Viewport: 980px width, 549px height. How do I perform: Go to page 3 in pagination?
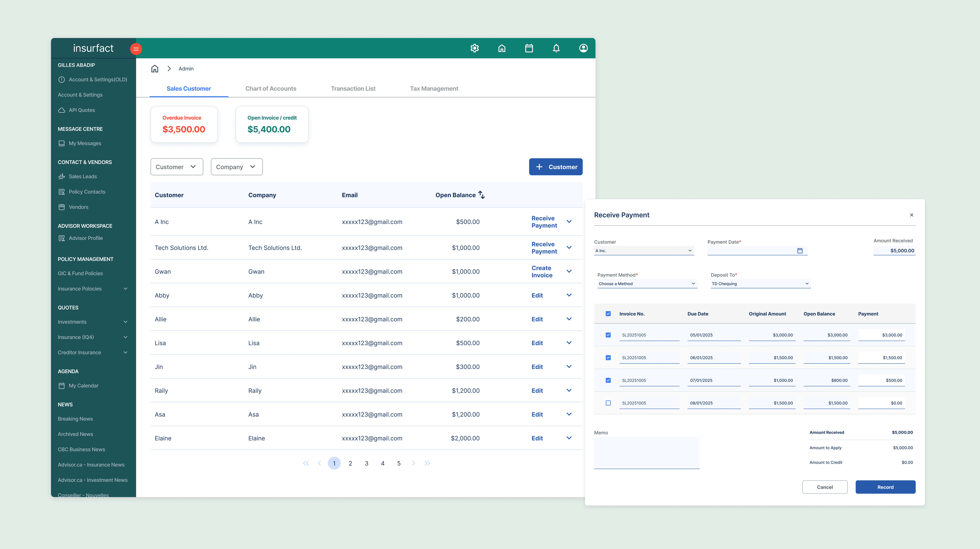366,463
